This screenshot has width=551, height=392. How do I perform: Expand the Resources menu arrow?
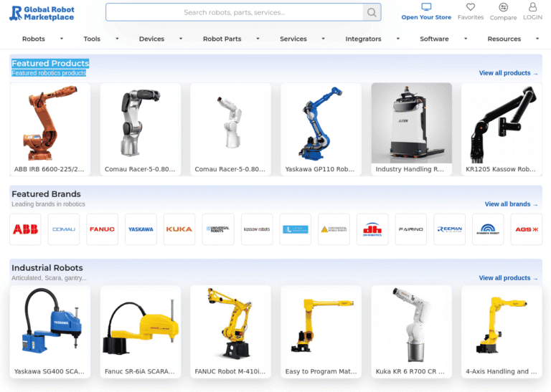point(537,39)
